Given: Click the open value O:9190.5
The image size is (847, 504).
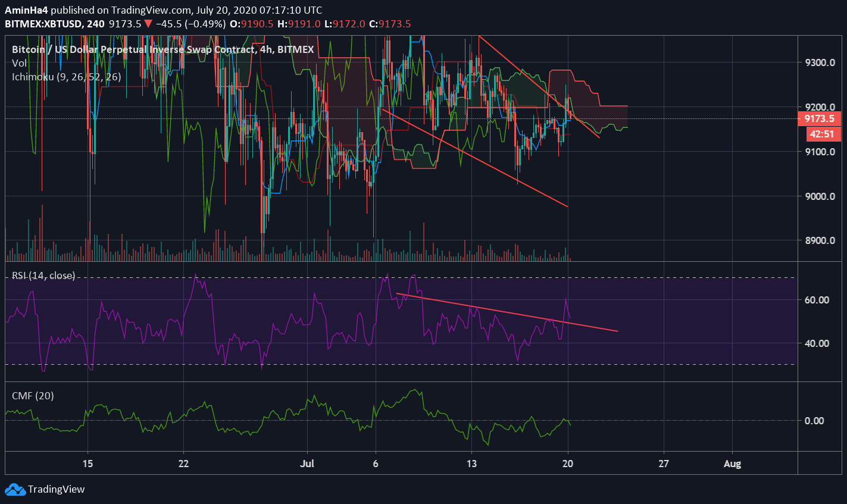Looking at the screenshot, I should tap(252, 24).
